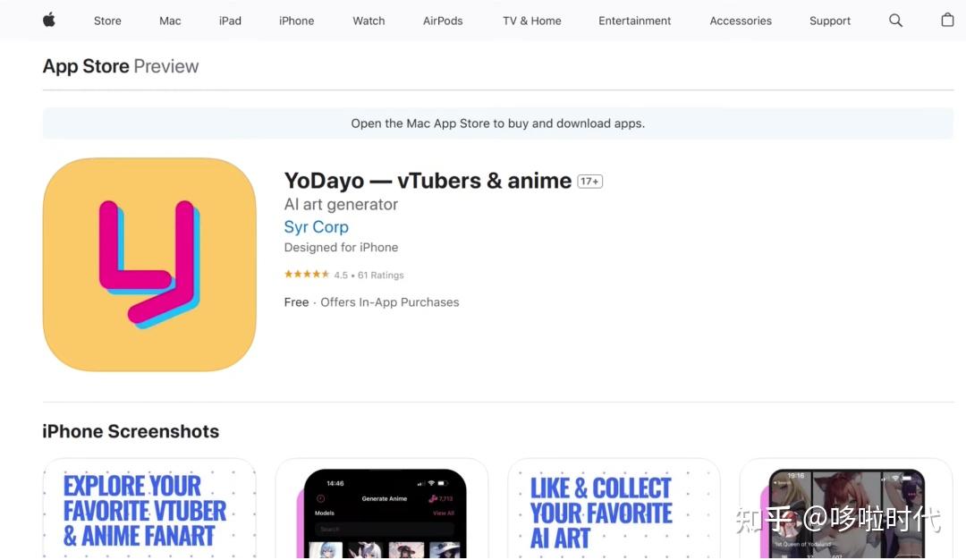Open the Store menu item
The image size is (966, 560).
click(x=107, y=21)
